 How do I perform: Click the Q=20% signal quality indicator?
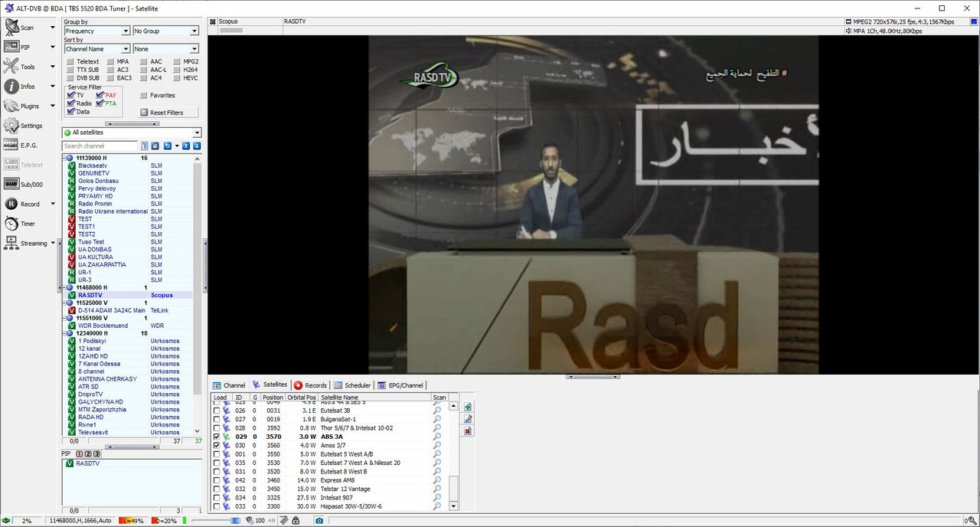[x=168, y=521]
